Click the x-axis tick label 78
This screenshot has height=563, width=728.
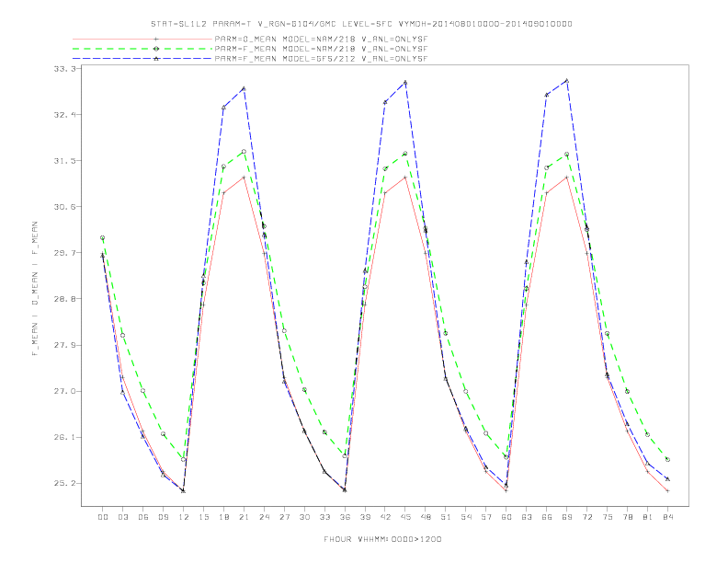[628, 517]
